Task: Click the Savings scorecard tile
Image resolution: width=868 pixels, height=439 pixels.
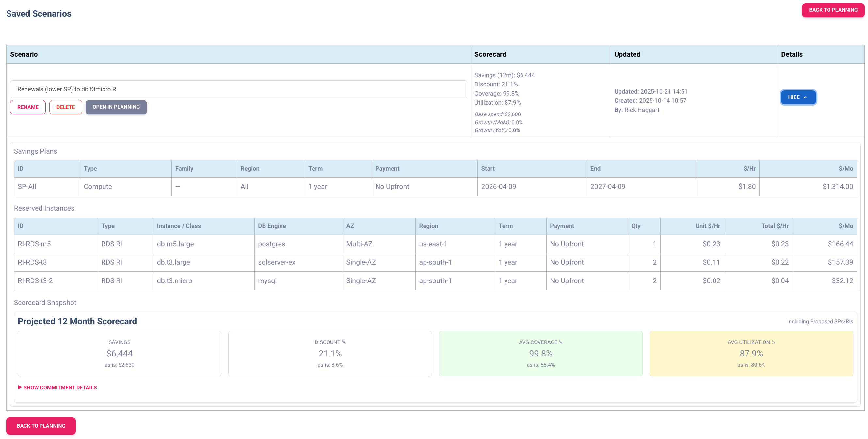Action: (119, 354)
